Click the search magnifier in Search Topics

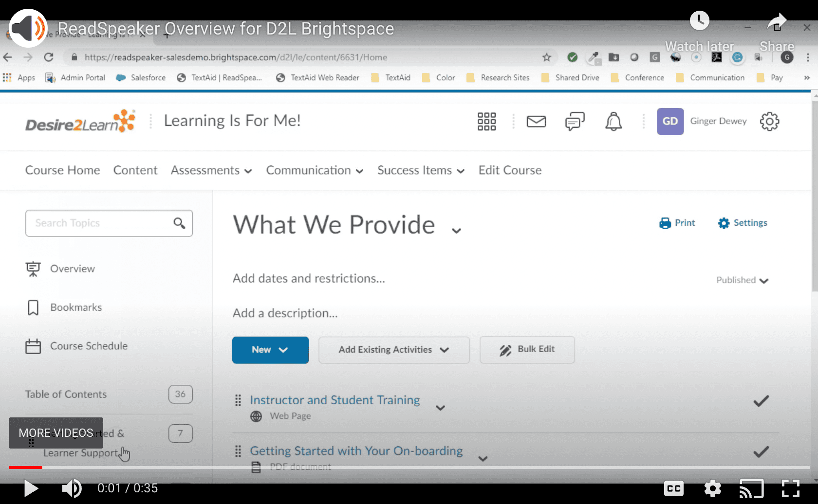click(x=179, y=223)
